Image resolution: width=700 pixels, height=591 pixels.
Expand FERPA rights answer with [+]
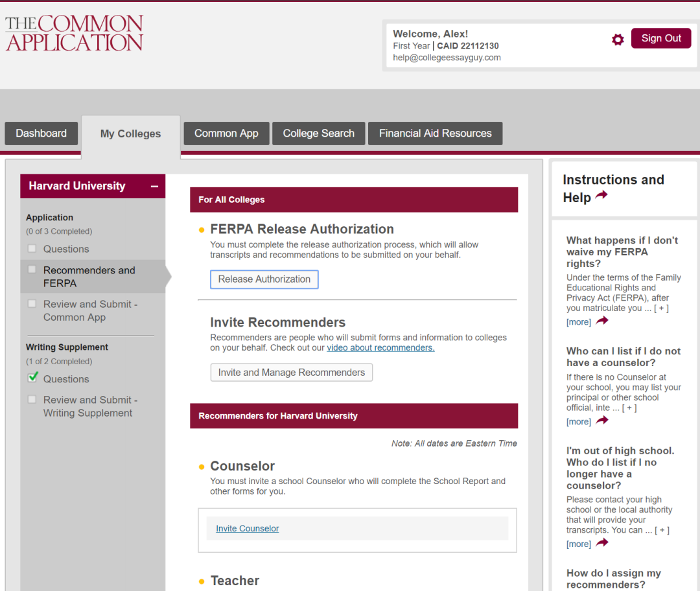[x=662, y=308]
